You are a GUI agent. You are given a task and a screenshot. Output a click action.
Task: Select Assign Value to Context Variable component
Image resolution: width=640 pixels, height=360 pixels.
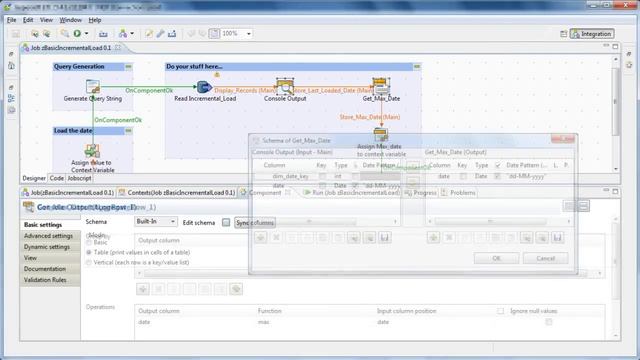92,151
